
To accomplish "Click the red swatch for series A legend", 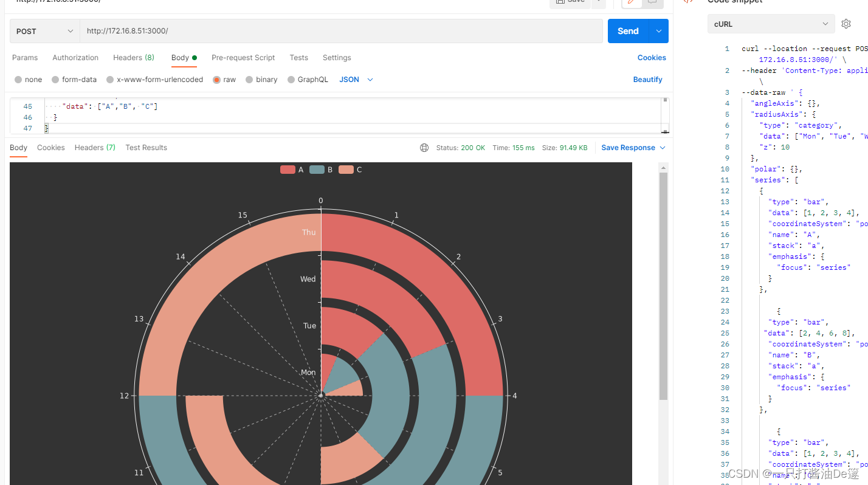I will point(288,170).
